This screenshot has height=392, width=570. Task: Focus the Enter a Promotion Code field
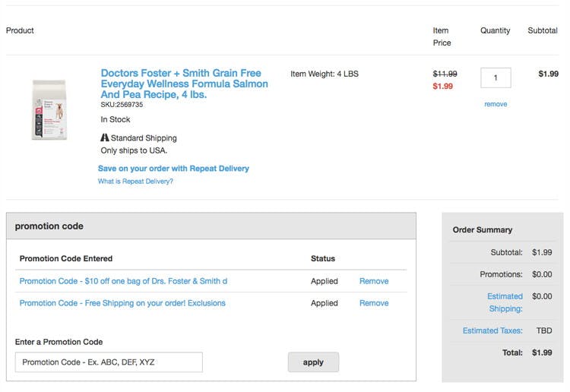pyautogui.click(x=109, y=362)
